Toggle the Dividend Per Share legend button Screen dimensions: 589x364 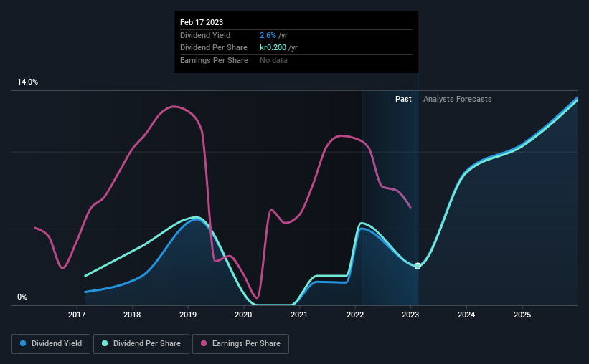(141, 344)
